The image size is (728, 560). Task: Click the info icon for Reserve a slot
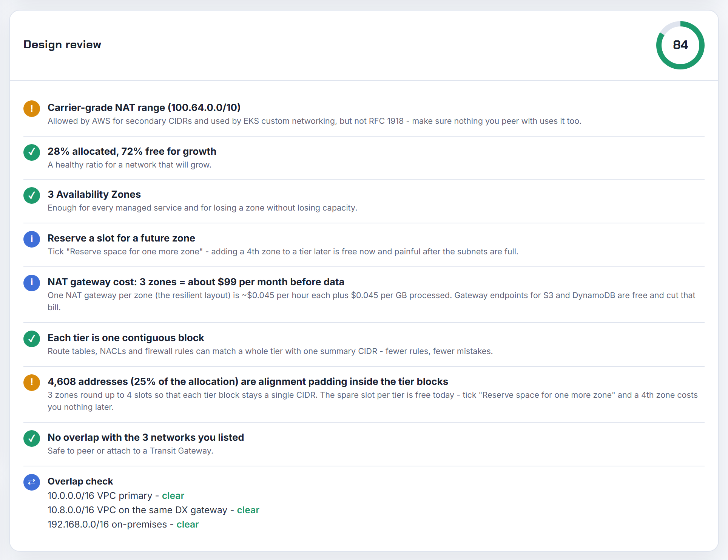(32, 239)
